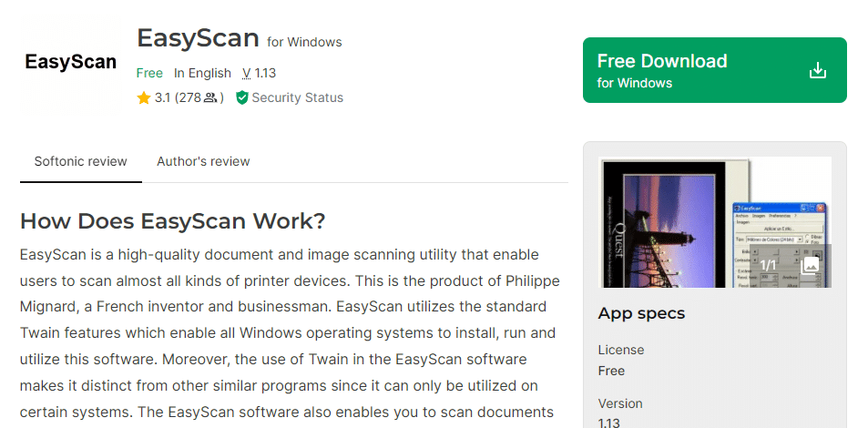Click the In English language label
This screenshot has width=868, height=428.
202,73
